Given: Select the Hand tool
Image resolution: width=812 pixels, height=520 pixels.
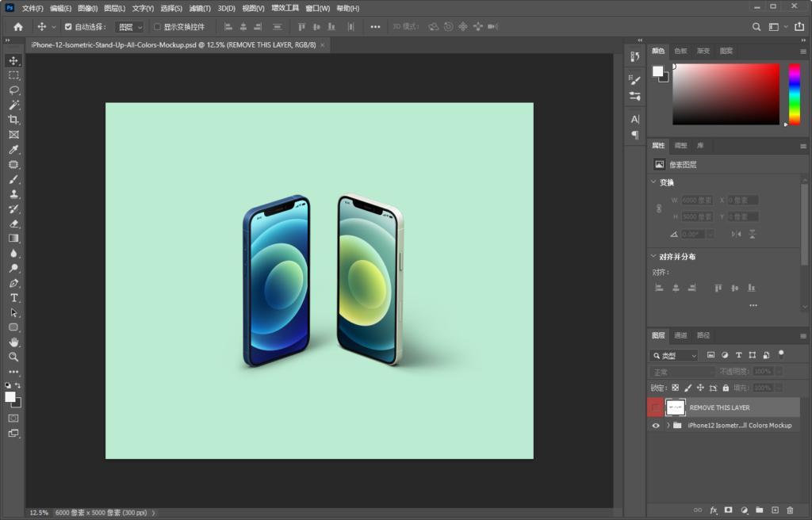Looking at the screenshot, I should point(13,342).
